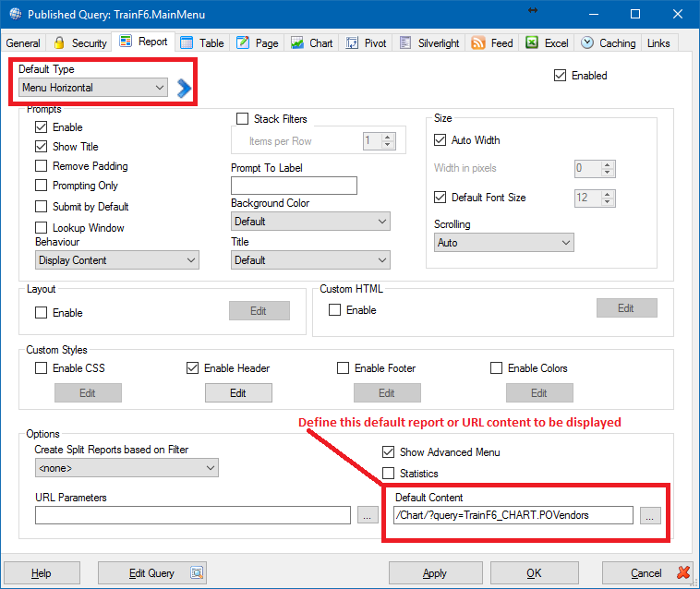Click Edit button under Enable Colors
This screenshot has width=700, height=589.
click(539, 392)
